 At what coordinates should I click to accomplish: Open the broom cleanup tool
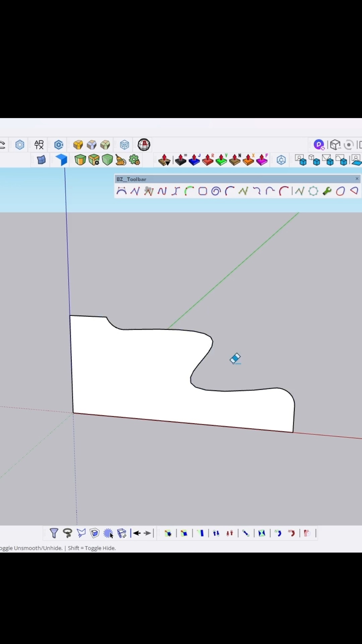click(x=121, y=160)
